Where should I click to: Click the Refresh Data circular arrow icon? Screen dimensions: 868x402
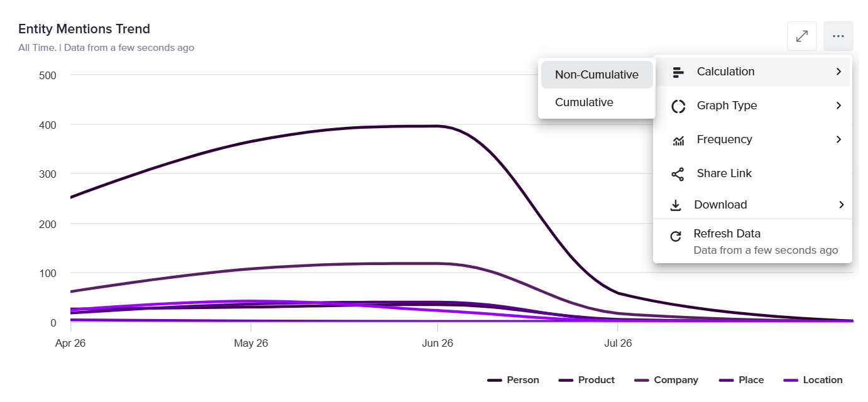click(676, 237)
